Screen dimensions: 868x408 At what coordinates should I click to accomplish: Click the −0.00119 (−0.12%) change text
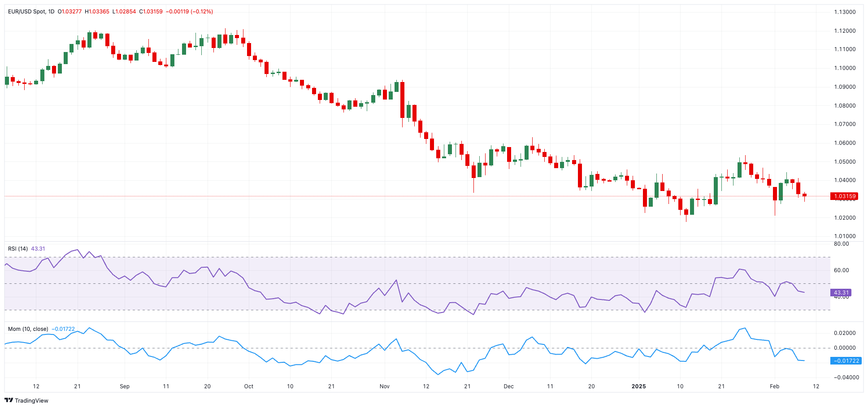(x=189, y=12)
